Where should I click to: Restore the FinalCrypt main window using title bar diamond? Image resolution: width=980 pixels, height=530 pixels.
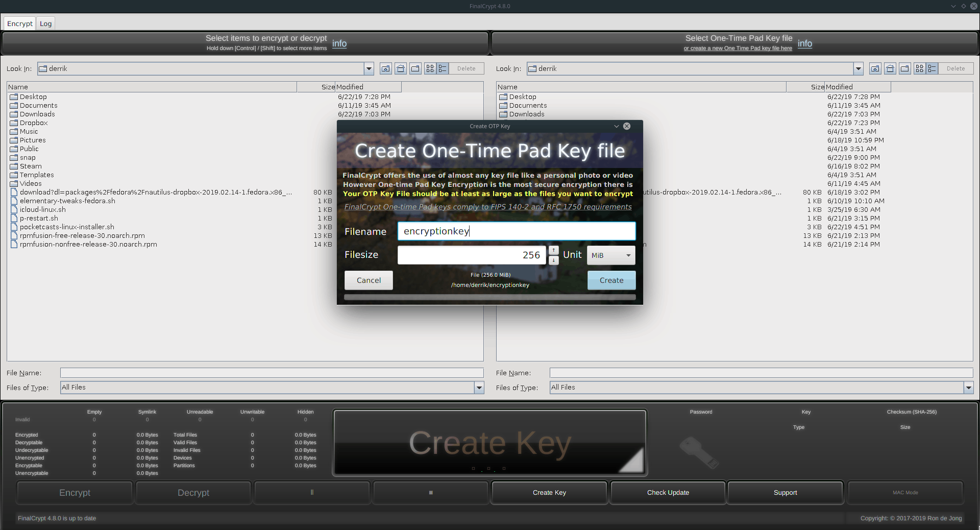(964, 6)
